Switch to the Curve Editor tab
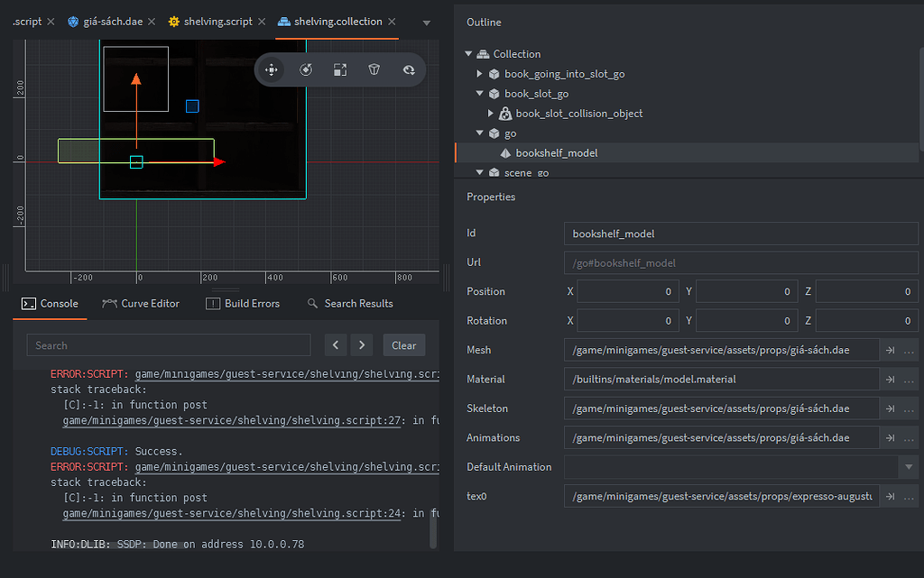This screenshot has height=578, width=924. [x=141, y=303]
